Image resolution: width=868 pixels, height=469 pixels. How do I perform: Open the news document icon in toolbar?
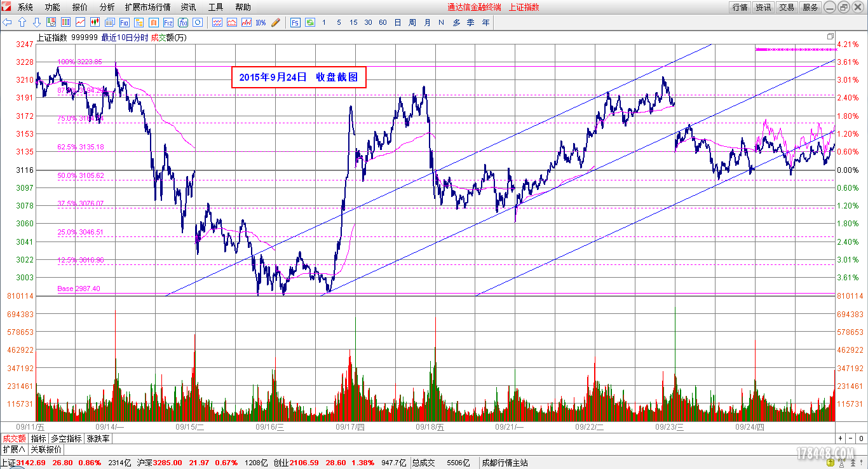click(x=109, y=22)
